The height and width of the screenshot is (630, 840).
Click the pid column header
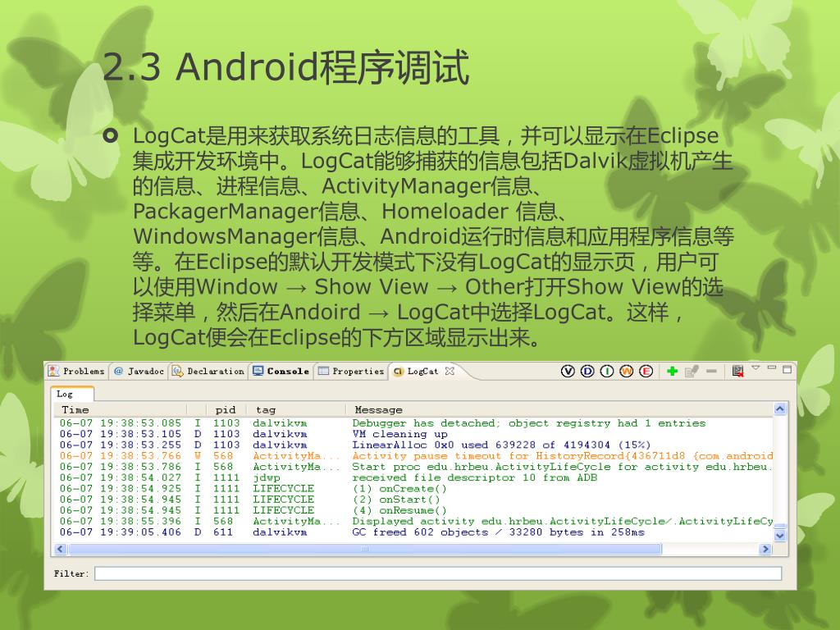tap(226, 410)
